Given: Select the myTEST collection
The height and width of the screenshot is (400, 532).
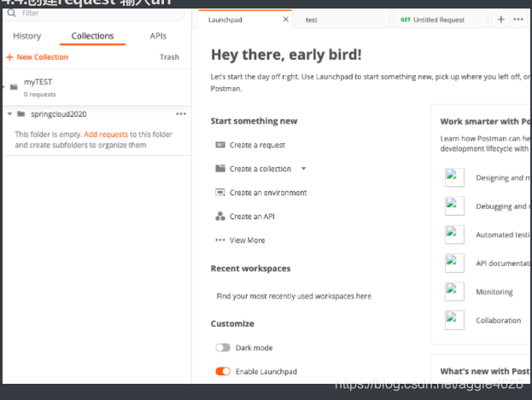Looking at the screenshot, I should pos(96,88).
